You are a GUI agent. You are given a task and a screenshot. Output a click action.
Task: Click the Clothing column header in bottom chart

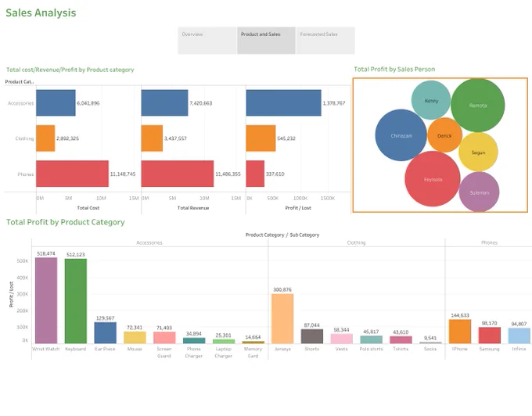coord(356,242)
